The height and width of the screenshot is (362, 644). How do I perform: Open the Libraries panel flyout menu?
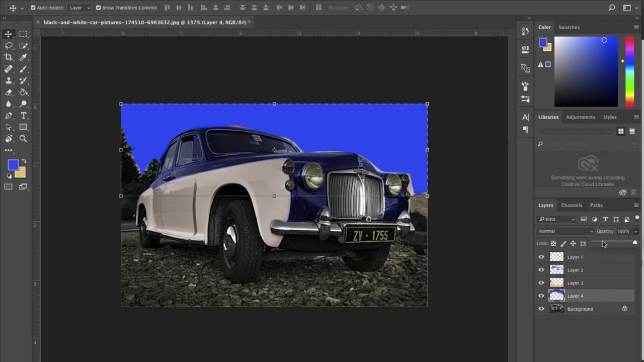click(x=636, y=117)
